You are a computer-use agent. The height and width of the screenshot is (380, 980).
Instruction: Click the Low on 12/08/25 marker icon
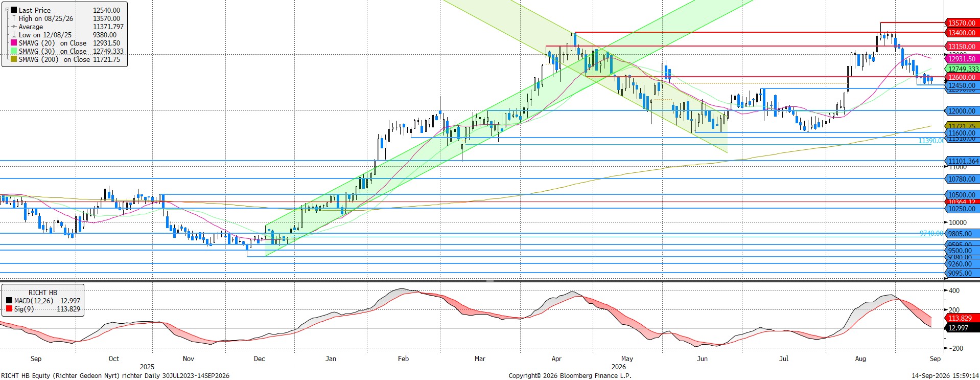(x=14, y=35)
